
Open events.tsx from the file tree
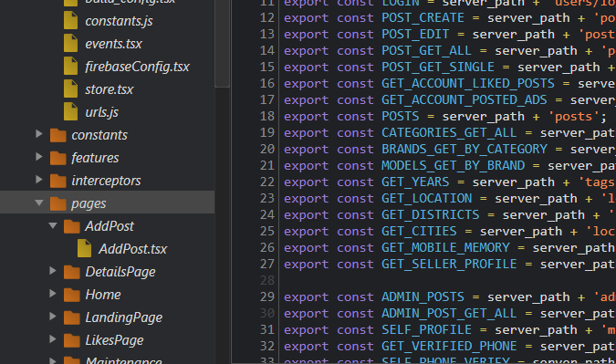(x=113, y=44)
